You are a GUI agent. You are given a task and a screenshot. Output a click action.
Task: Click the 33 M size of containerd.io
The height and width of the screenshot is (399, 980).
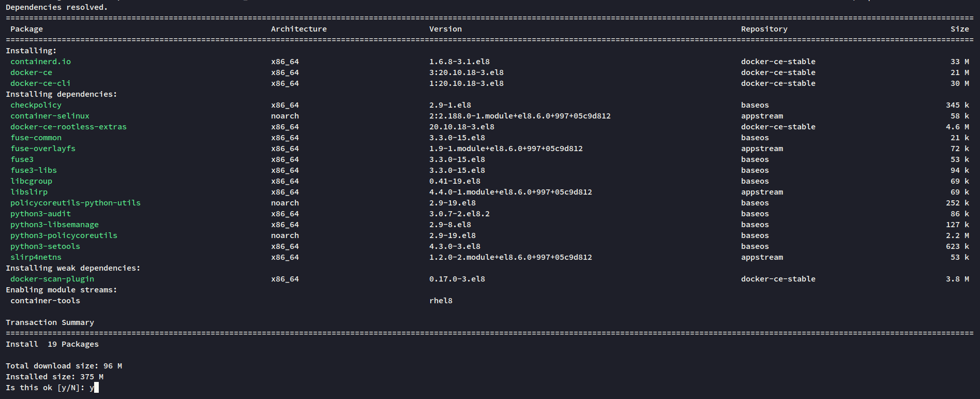click(960, 62)
